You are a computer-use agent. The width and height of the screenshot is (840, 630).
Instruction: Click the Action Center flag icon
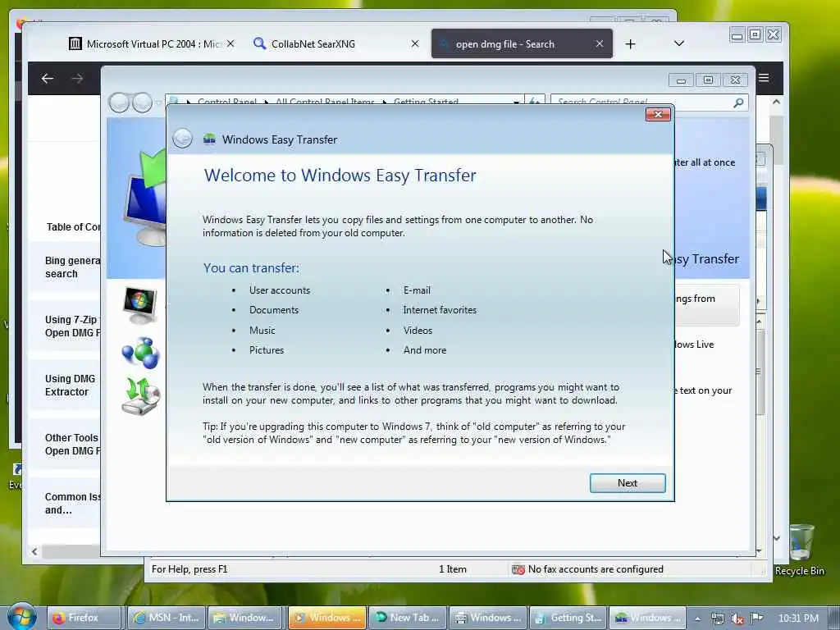[x=757, y=619]
